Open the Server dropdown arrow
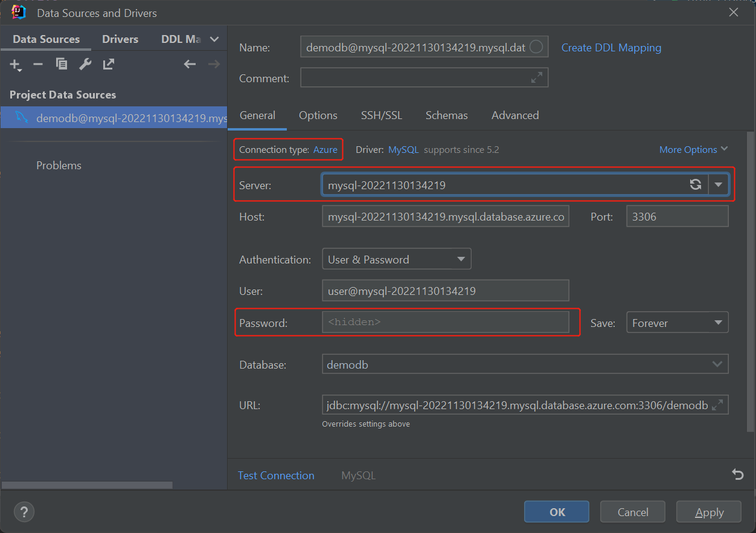The image size is (756, 533). [719, 185]
